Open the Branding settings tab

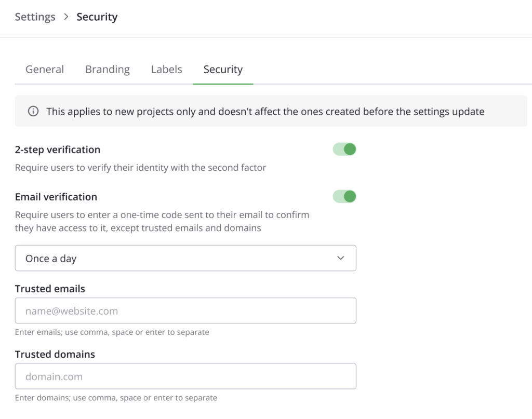click(107, 69)
